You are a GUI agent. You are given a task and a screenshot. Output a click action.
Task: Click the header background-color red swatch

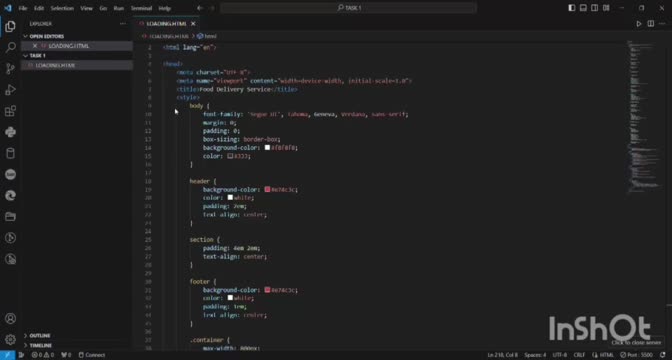coord(267,189)
